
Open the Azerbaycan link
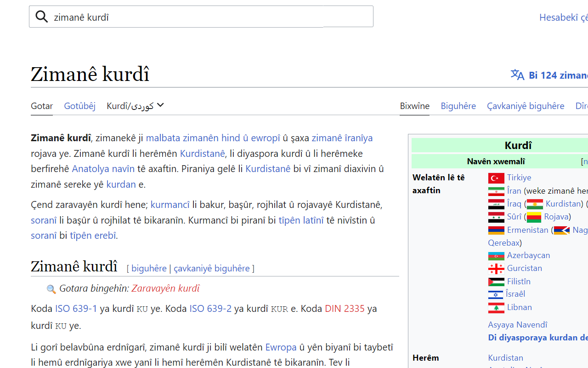[x=528, y=255]
